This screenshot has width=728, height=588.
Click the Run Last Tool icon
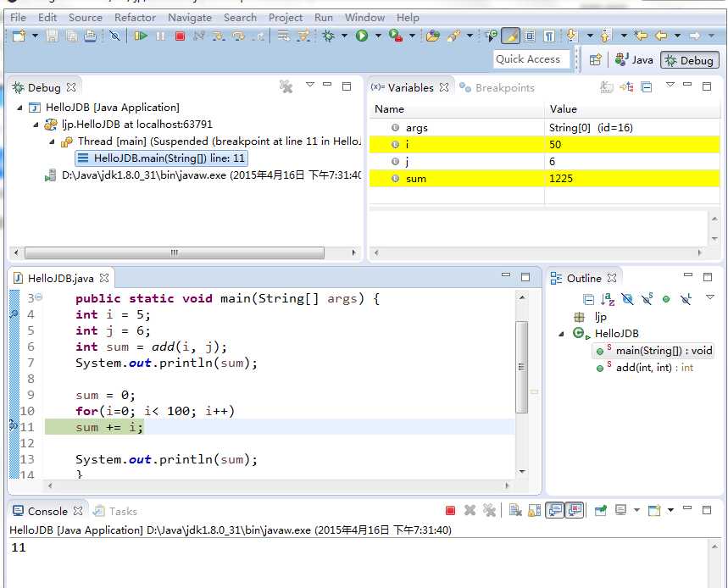pos(396,36)
